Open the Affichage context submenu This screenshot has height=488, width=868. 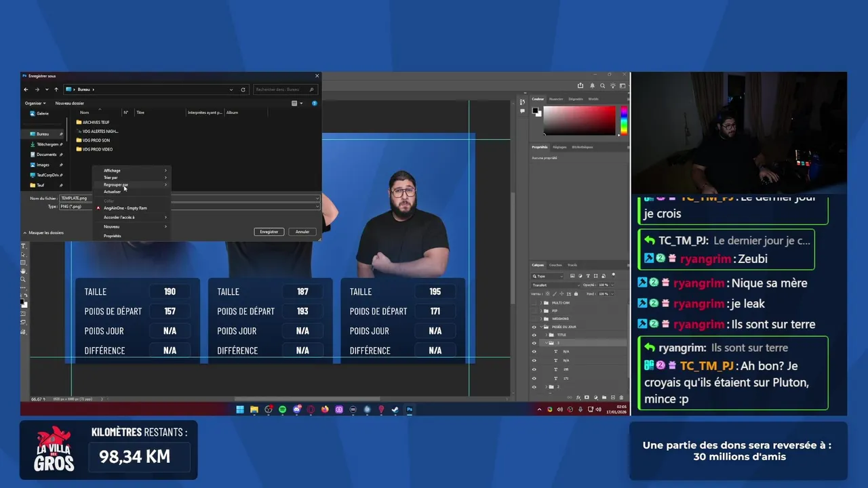pyautogui.click(x=132, y=170)
